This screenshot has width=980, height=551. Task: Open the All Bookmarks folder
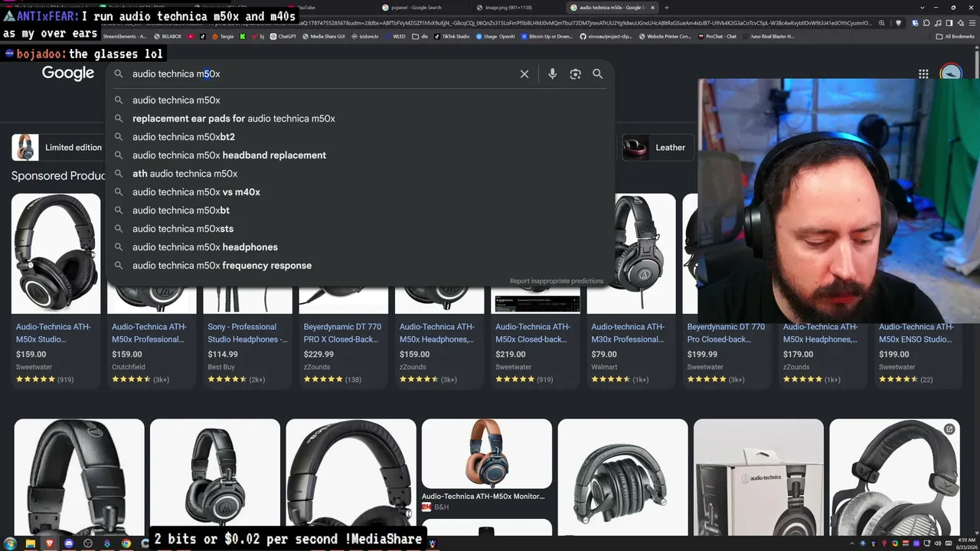[x=955, y=37]
